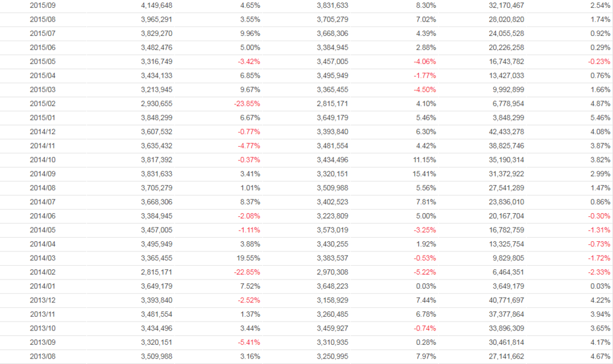Viewport: 613px width, 364px height.
Task: Click the 2015/09 date cell
Action: (43, 5)
